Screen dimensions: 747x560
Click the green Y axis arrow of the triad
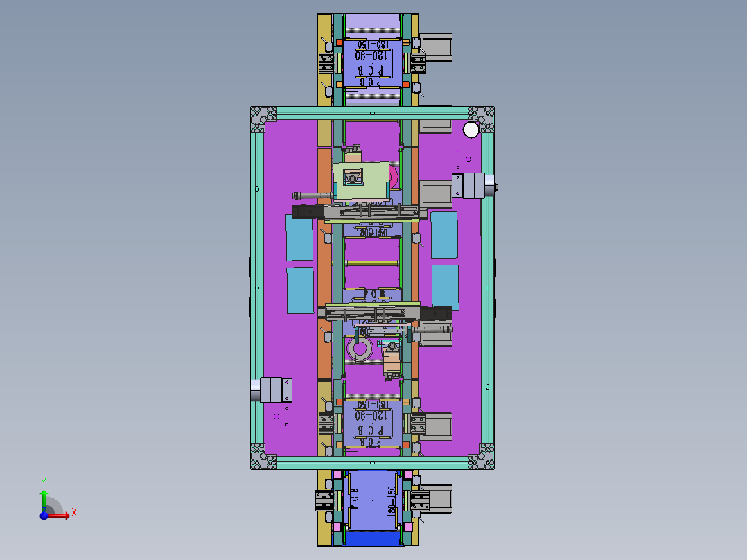coord(44,500)
